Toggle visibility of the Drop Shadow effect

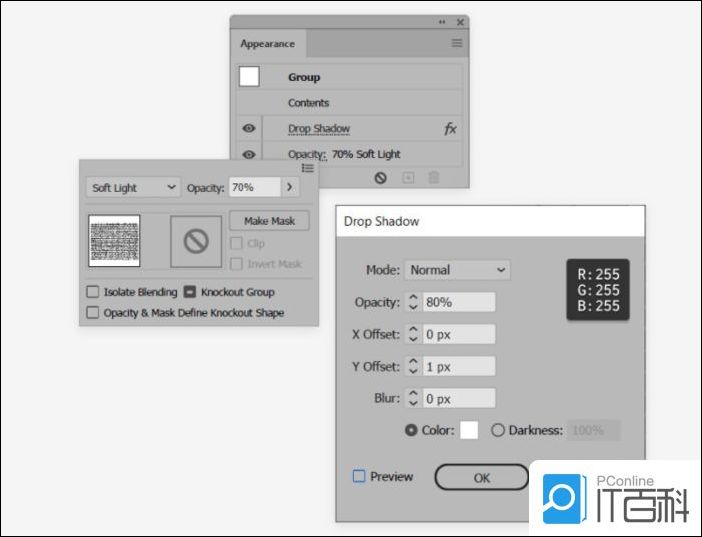[x=249, y=129]
